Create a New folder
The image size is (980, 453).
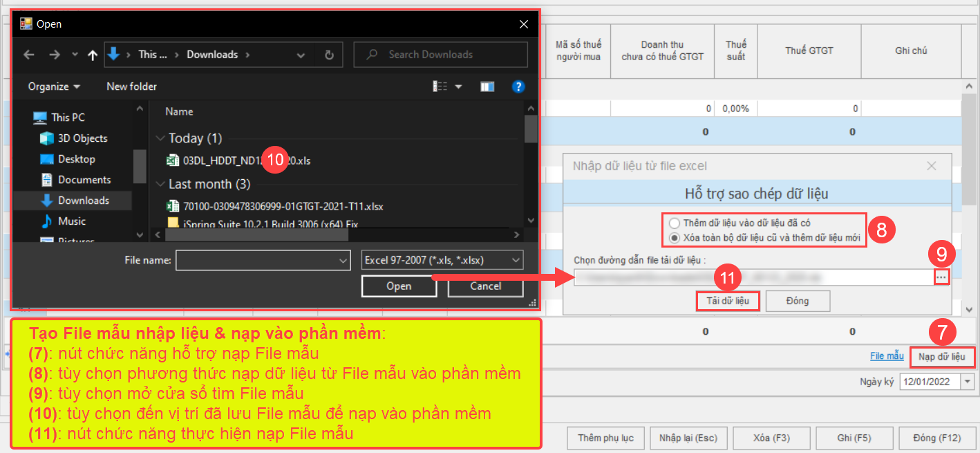131,86
